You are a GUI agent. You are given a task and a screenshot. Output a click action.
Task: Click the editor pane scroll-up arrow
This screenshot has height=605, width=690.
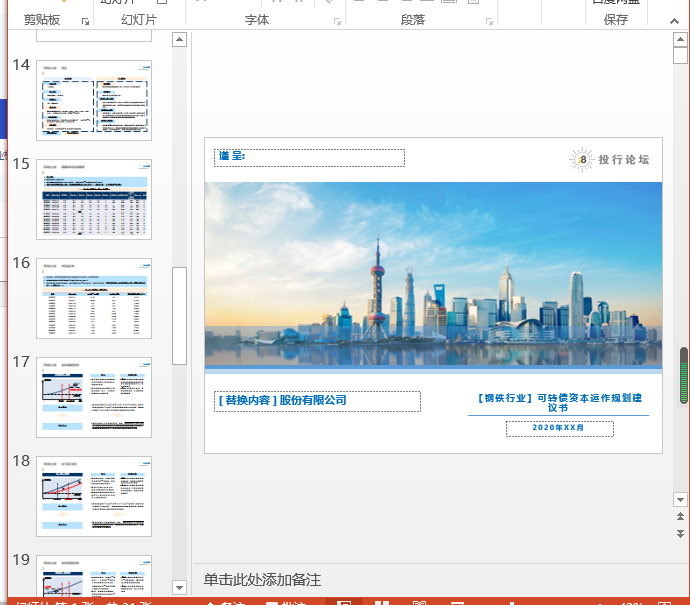click(680, 40)
